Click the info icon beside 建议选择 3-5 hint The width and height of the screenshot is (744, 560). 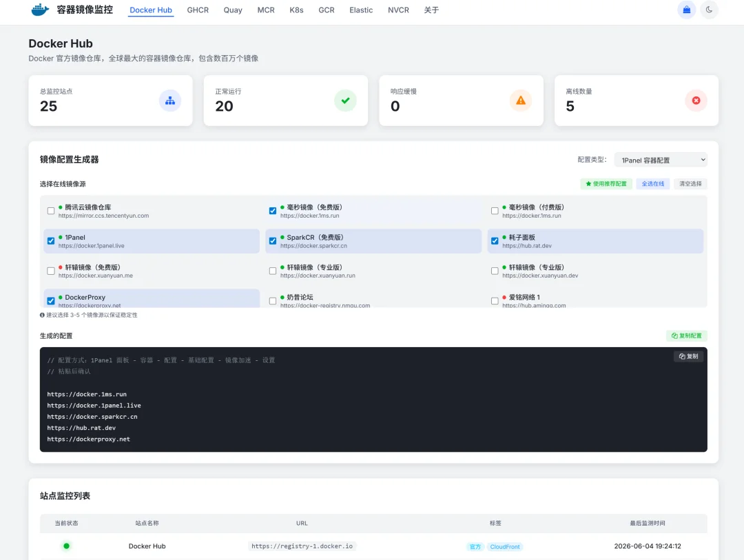[42, 315]
